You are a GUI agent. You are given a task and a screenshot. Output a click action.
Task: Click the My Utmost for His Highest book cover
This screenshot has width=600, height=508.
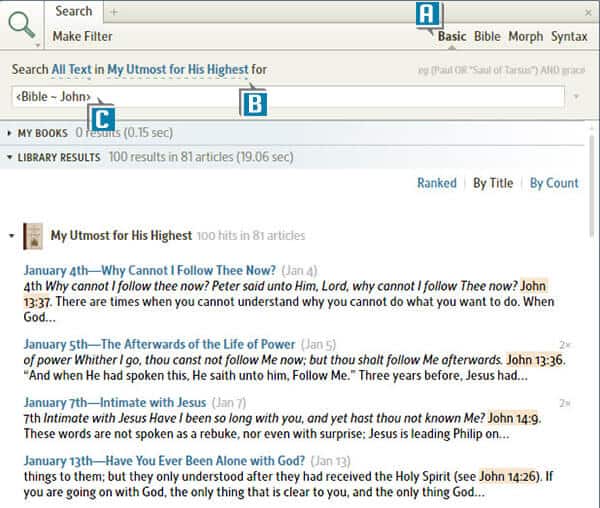point(33,236)
